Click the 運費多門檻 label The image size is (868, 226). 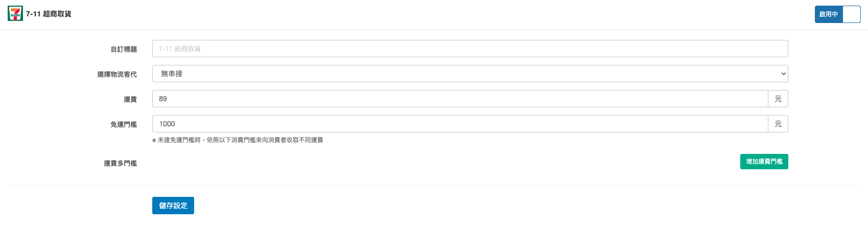121,163
